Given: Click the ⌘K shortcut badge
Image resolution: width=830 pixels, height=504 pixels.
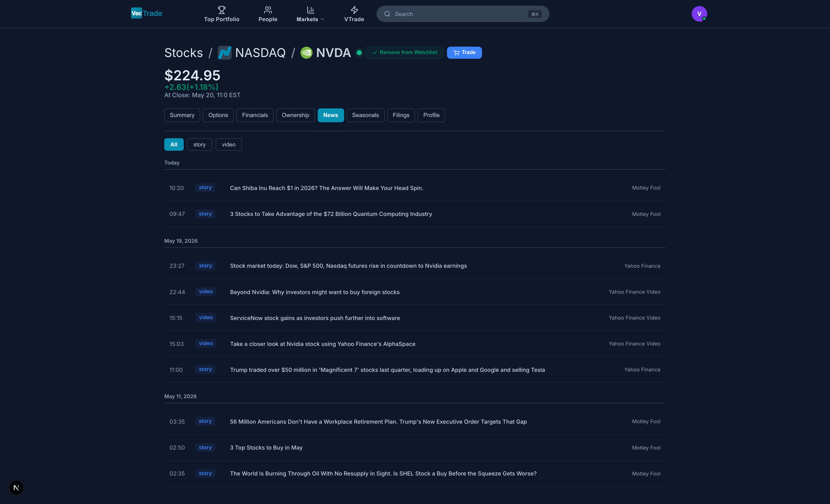Looking at the screenshot, I should [535, 14].
